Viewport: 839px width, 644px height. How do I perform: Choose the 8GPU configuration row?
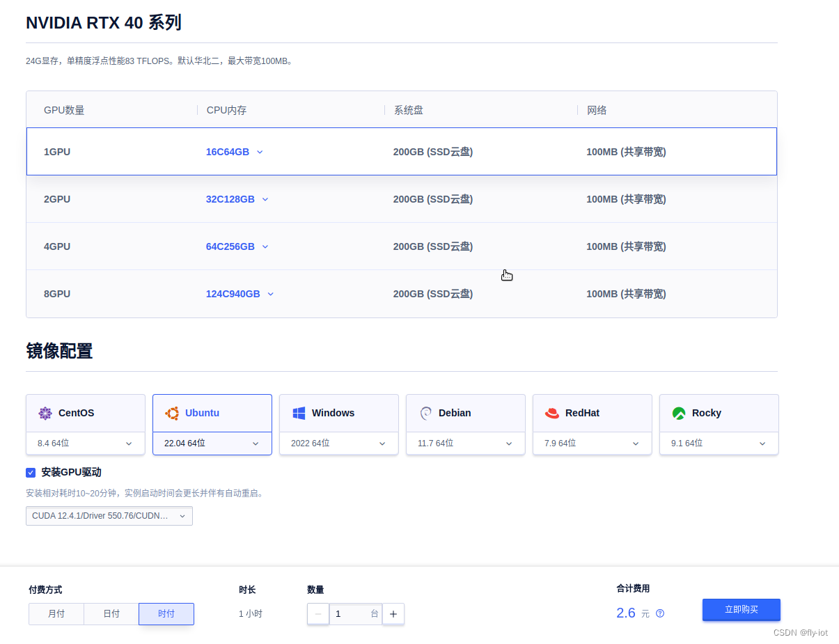[x=401, y=293]
